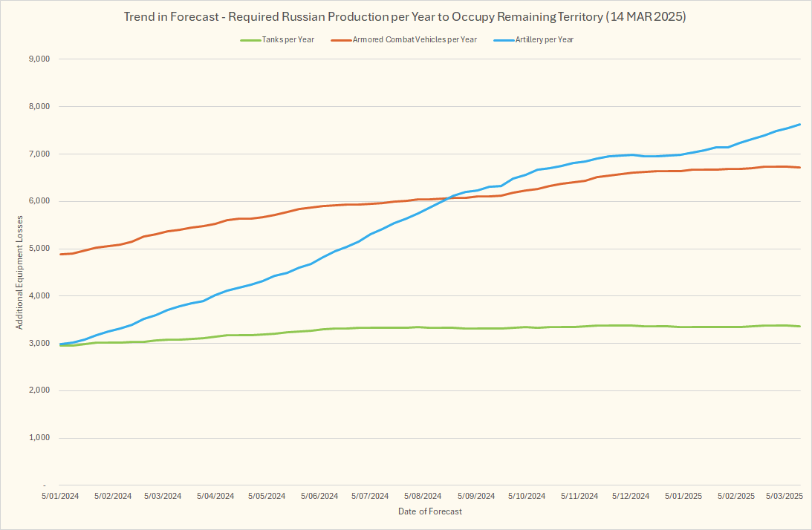Click the right endpoint of the green Tanks line
812x530 pixels.
click(799, 327)
